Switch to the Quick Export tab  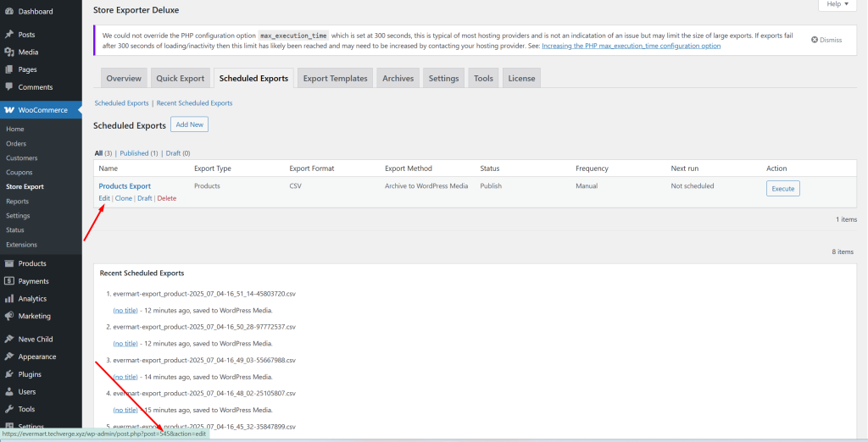[x=181, y=78]
